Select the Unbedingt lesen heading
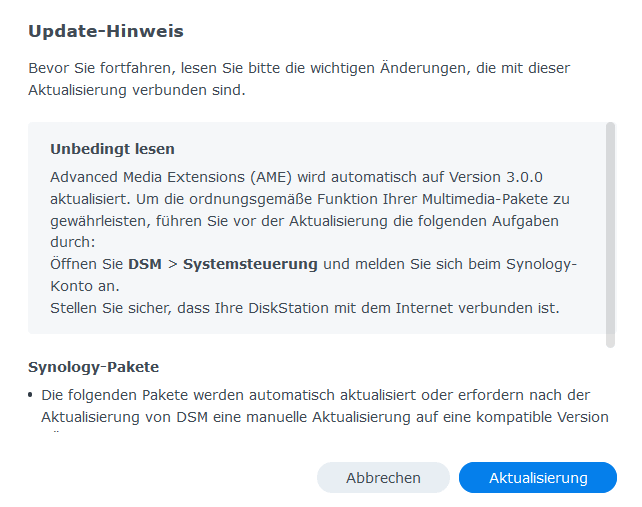Viewport: 642px width, 507px height. (x=112, y=149)
